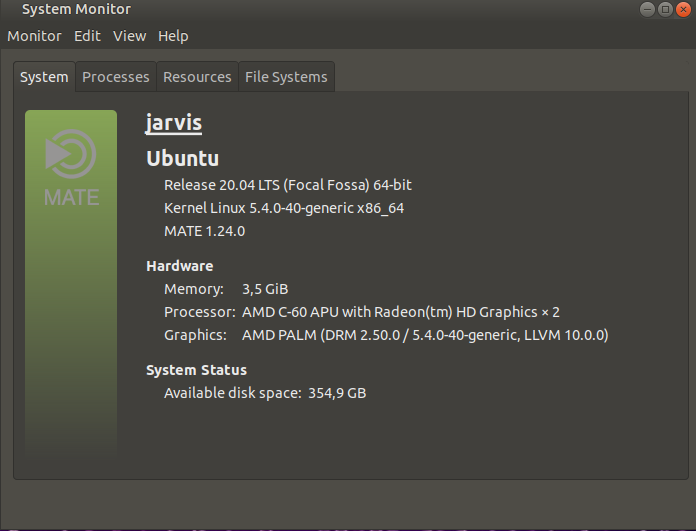Click the Hardware section heading
Screen dimensions: 696x531
(180, 266)
